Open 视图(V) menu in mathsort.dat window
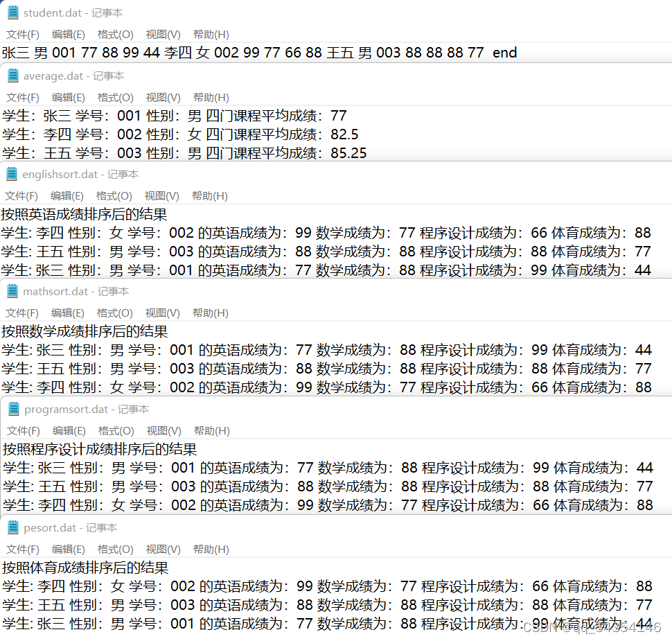 click(163, 313)
